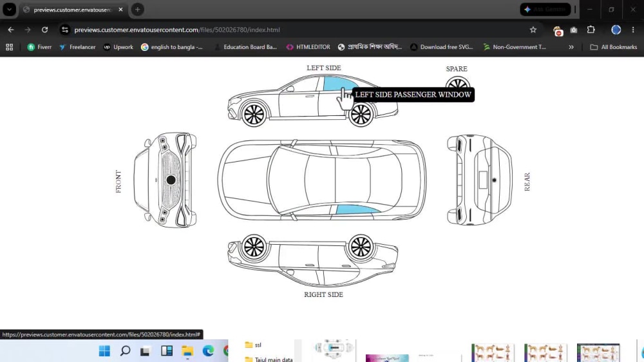Open the Freelancer bookmark

(x=77, y=47)
